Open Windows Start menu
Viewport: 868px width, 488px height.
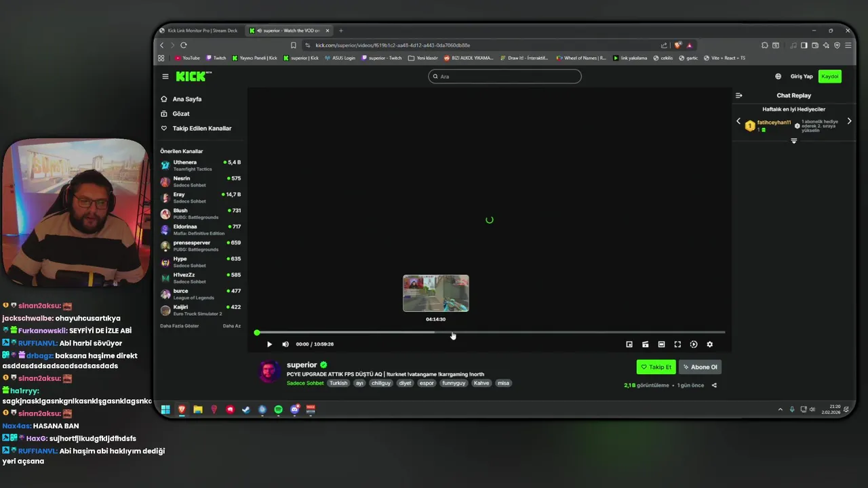click(x=165, y=409)
